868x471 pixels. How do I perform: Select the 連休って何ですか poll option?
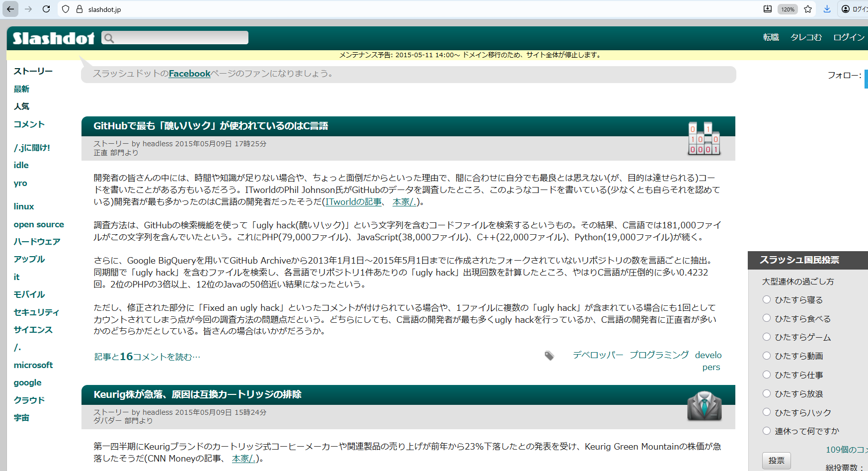767,431
